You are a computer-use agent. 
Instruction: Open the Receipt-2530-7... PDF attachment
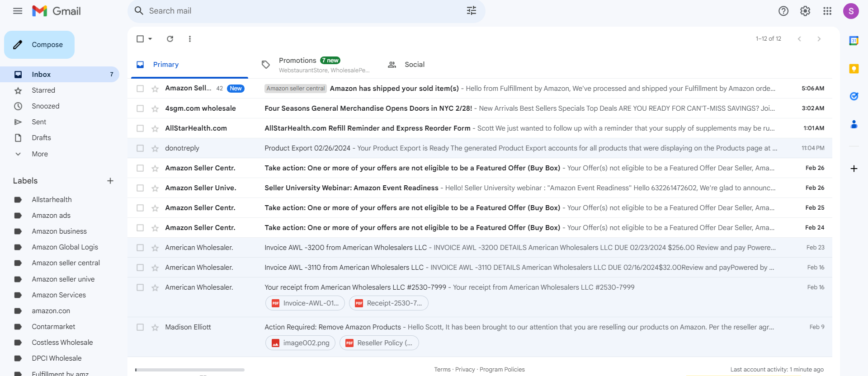pyautogui.click(x=388, y=303)
